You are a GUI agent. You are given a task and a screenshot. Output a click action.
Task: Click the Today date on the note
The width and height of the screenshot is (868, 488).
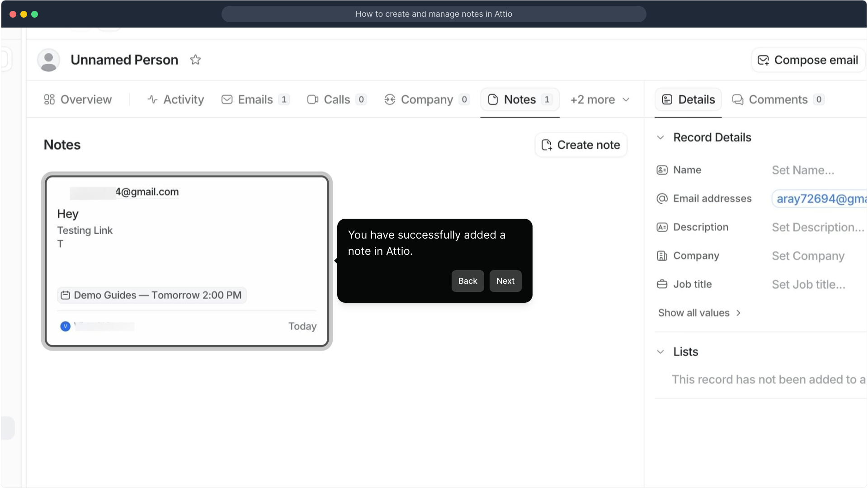coord(302,326)
